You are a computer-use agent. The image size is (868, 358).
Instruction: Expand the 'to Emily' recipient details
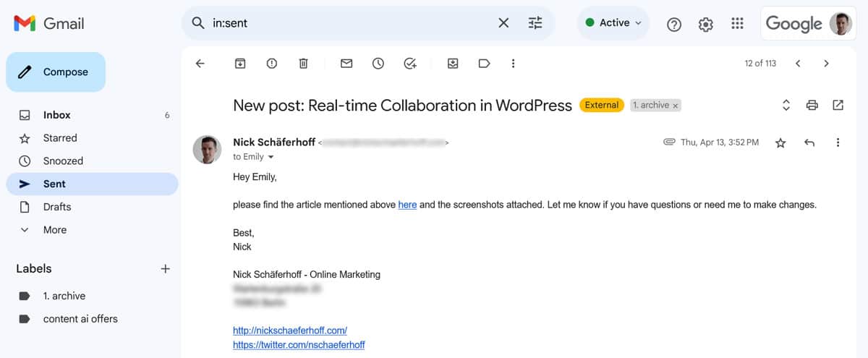pyautogui.click(x=271, y=157)
